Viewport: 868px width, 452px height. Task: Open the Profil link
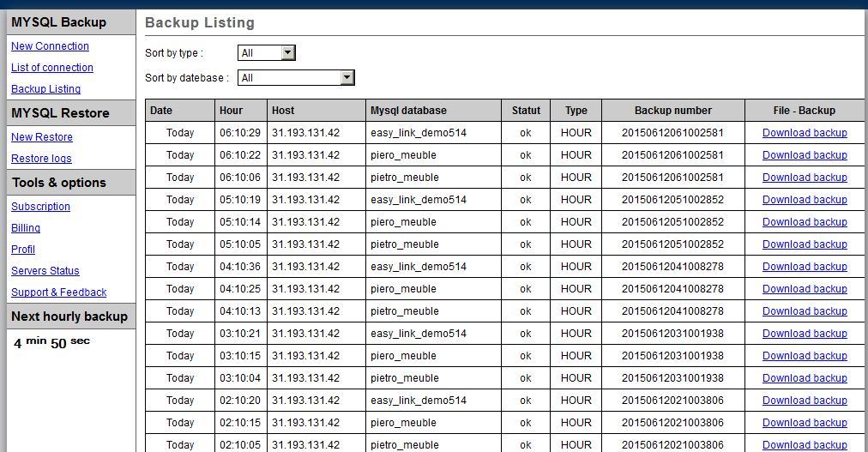[x=23, y=250]
